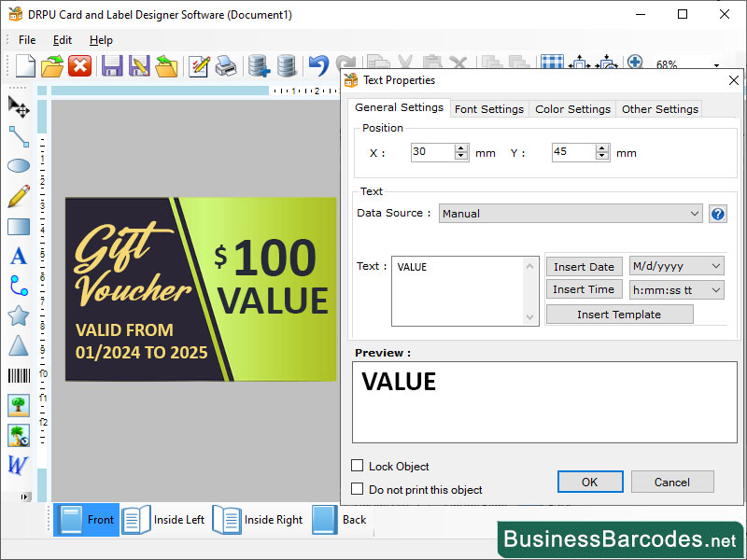Screen dimensions: 747x560
Task: Open the Edit menu
Action: tap(62, 40)
